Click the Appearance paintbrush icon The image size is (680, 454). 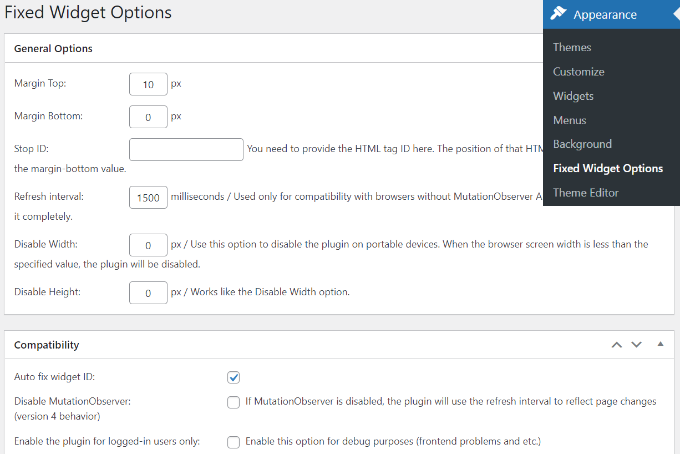point(559,14)
